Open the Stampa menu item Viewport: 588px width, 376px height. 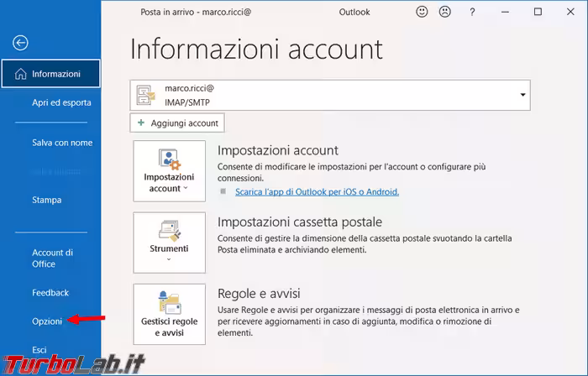pyautogui.click(x=46, y=200)
